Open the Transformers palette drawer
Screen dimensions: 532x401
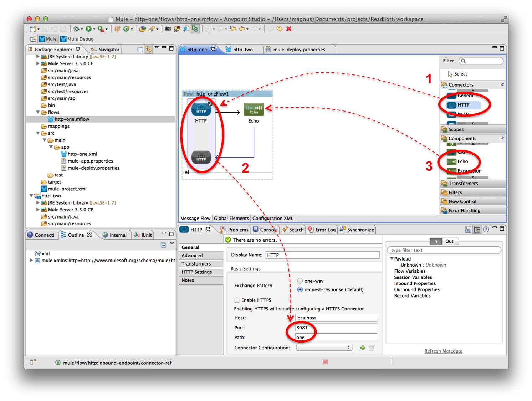coord(473,184)
